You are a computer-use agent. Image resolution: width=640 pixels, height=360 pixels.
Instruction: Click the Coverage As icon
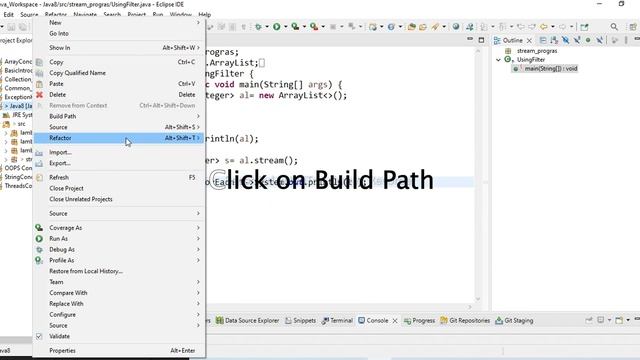[x=39, y=228]
